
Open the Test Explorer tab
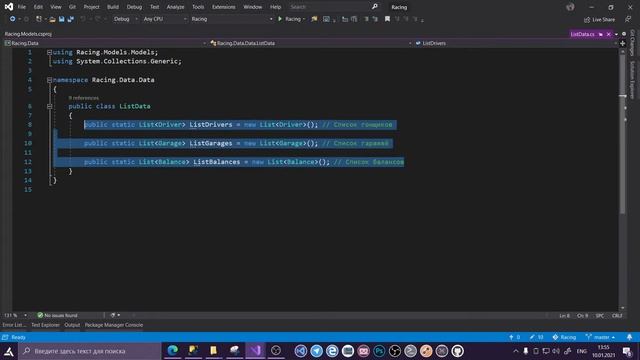pyautogui.click(x=45, y=325)
